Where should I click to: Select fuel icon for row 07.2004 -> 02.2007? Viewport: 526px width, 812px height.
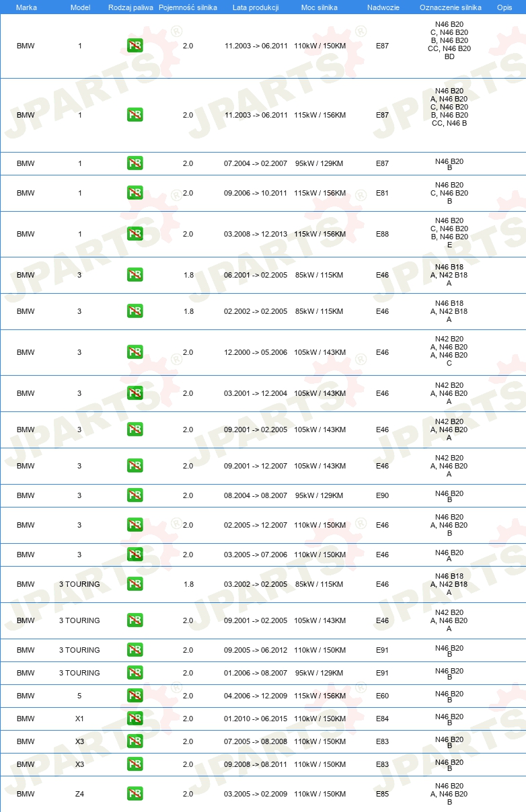(x=135, y=163)
